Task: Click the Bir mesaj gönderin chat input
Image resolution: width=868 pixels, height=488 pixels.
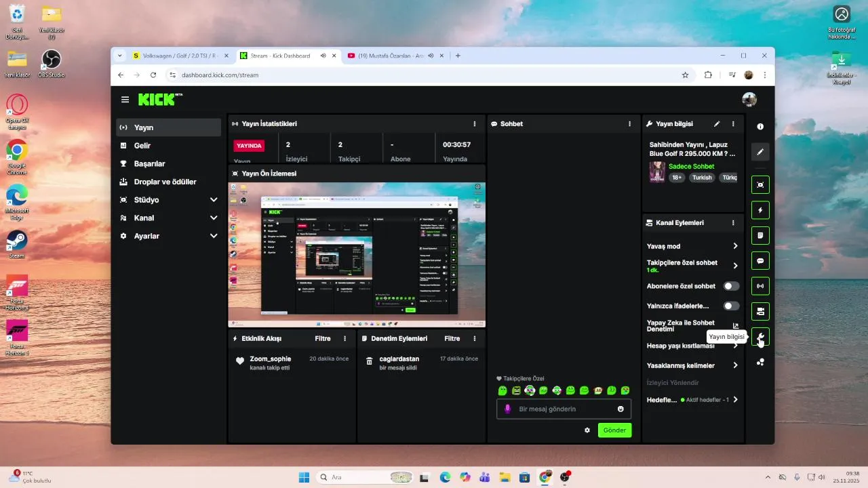Action: pos(564,409)
